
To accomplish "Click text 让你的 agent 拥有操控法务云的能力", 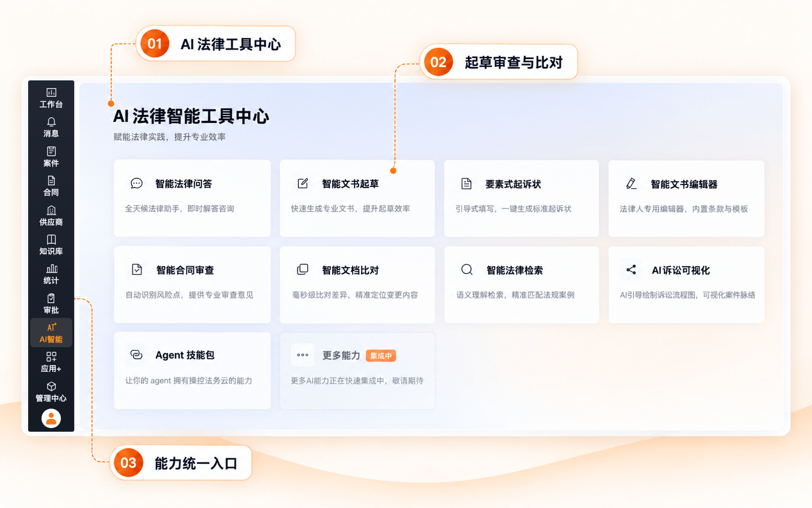I will (188, 380).
